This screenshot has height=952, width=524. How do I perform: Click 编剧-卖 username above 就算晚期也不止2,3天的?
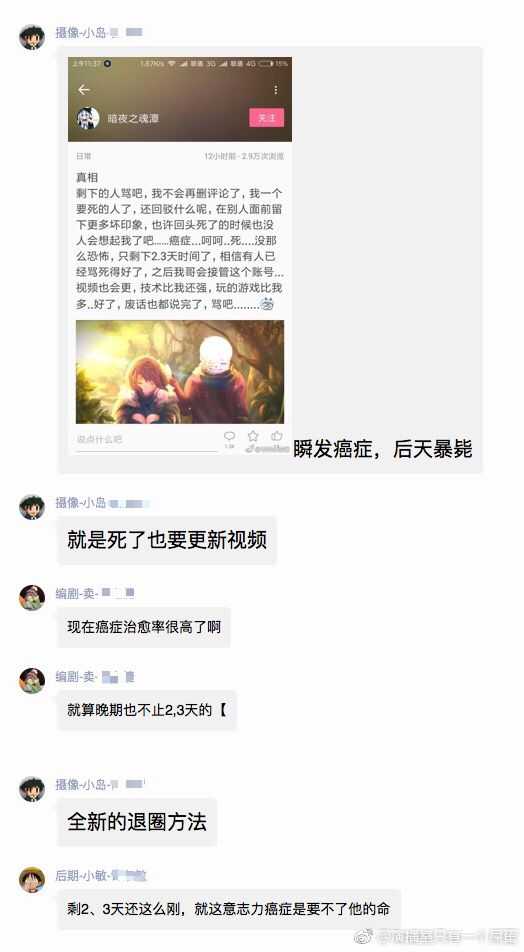click(x=77, y=676)
